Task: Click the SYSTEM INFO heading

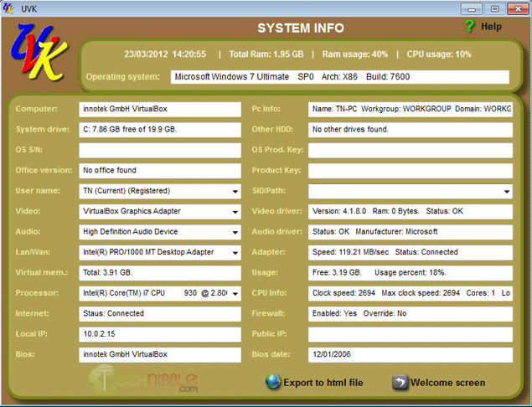Action: coord(301,28)
